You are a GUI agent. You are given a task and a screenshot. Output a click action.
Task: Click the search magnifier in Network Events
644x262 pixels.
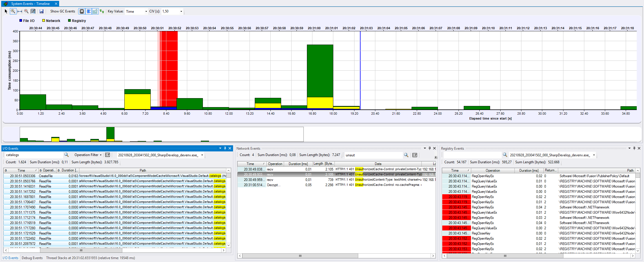pos(406,155)
